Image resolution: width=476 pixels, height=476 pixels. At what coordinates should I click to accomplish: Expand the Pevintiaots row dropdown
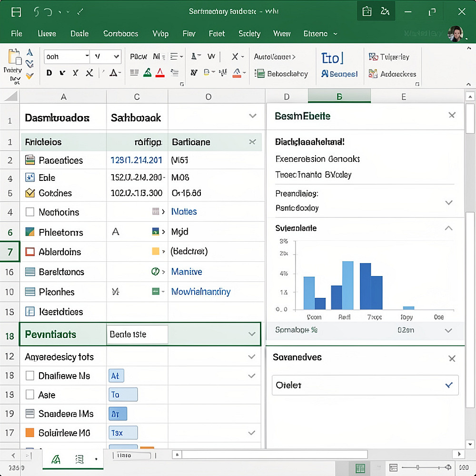pos(252,334)
